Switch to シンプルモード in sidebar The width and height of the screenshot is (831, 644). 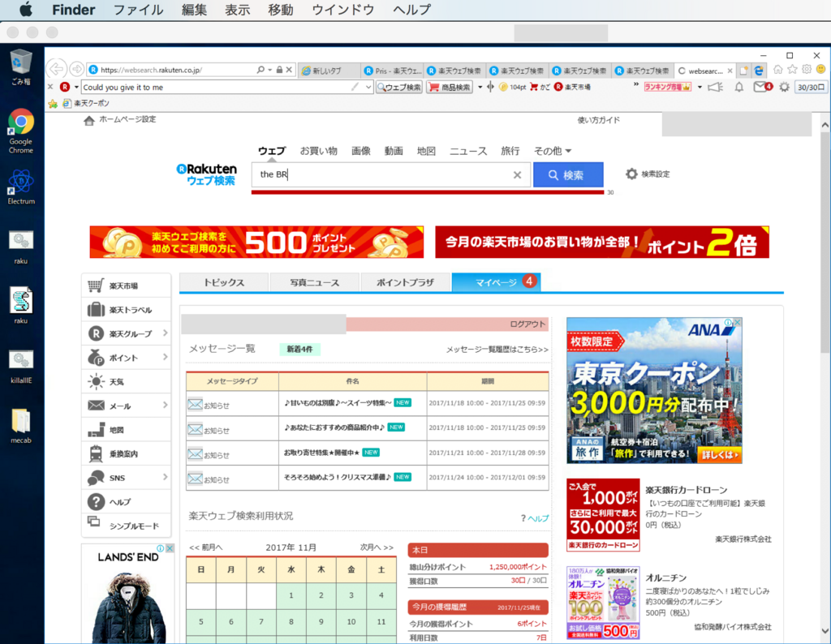(126, 525)
